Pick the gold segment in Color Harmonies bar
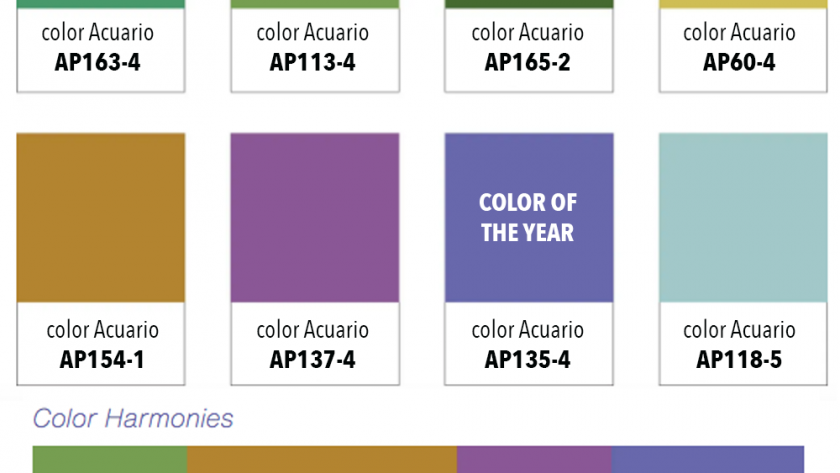 (321, 460)
